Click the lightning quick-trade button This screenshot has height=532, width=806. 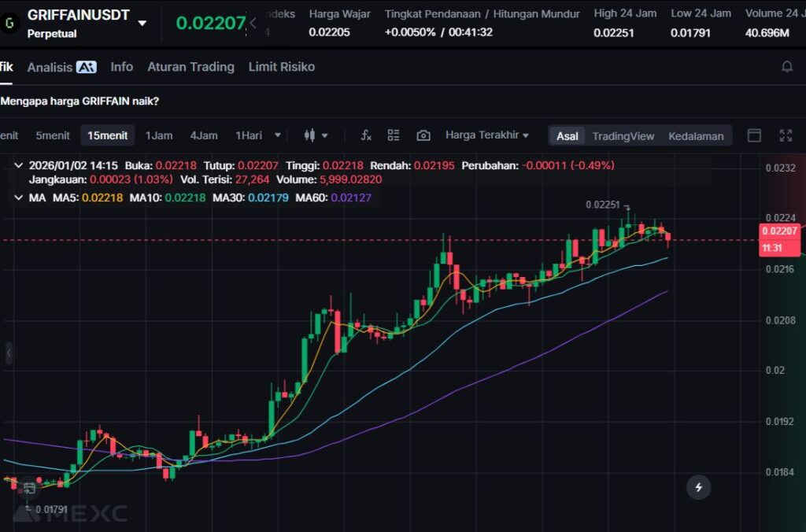click(x=698, y=487)
